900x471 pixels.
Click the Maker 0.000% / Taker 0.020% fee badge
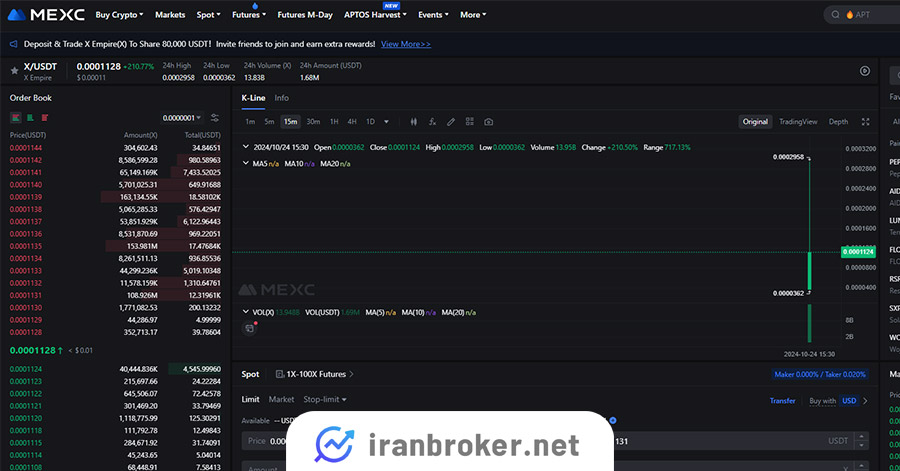[x=820, y=374]
